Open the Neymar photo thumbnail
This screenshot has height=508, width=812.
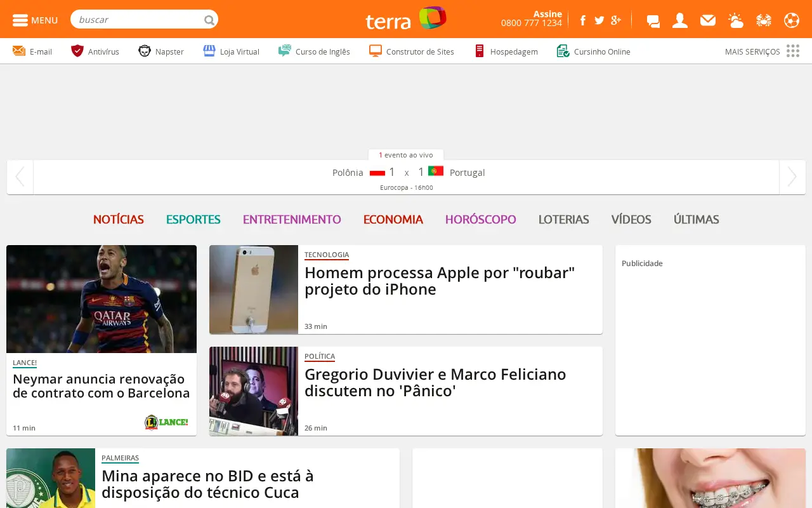click(101, 299)
